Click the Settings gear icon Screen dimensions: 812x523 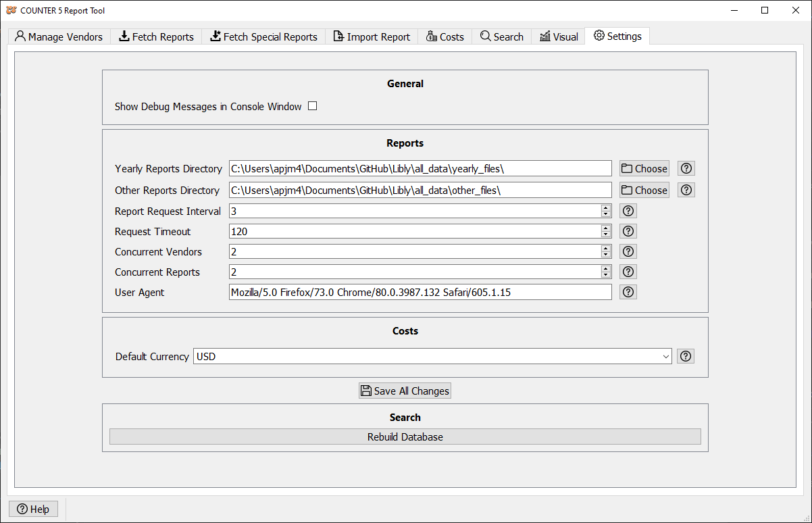click(598, 36)
